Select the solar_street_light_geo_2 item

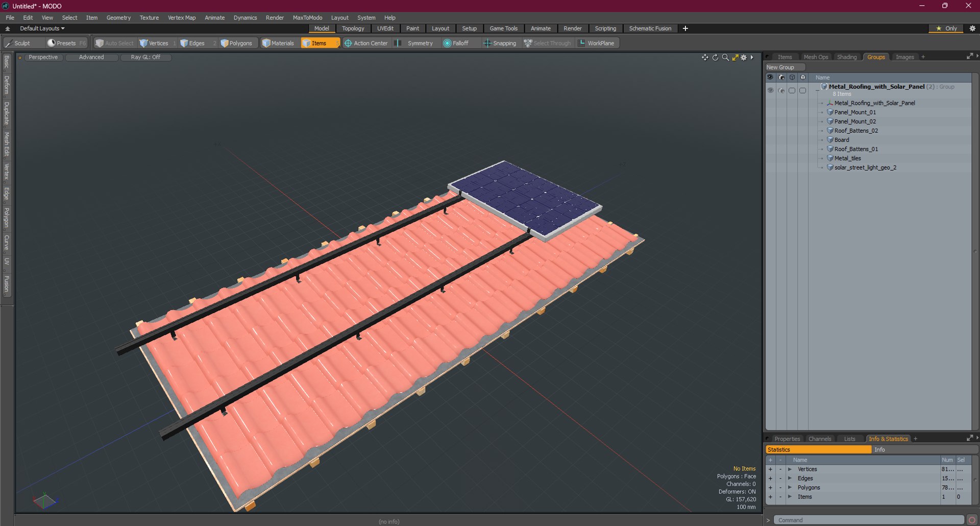coord(865,168)
